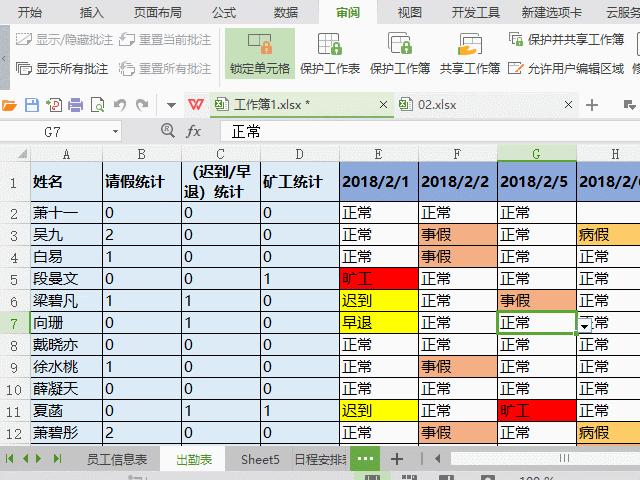The height and width of the screenshot is (480, 640).
Task: Expand the quick access toolbar dropdown
Action: [171, 105]
